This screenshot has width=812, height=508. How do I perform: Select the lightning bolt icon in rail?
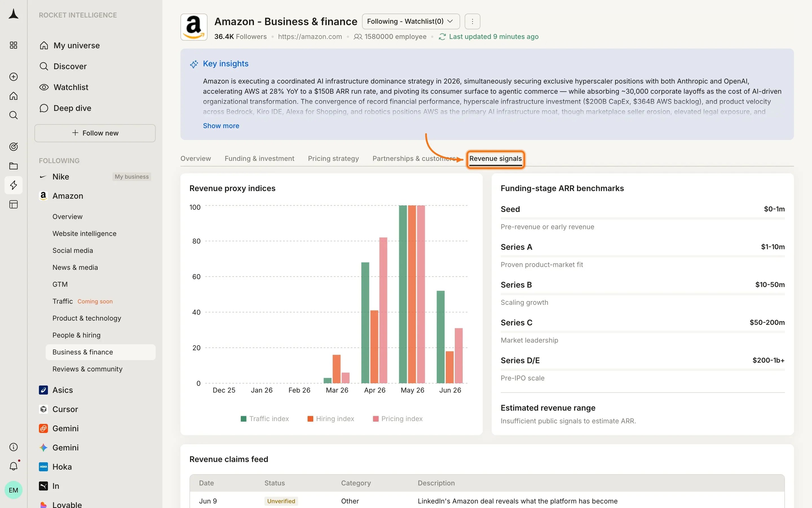14,185
